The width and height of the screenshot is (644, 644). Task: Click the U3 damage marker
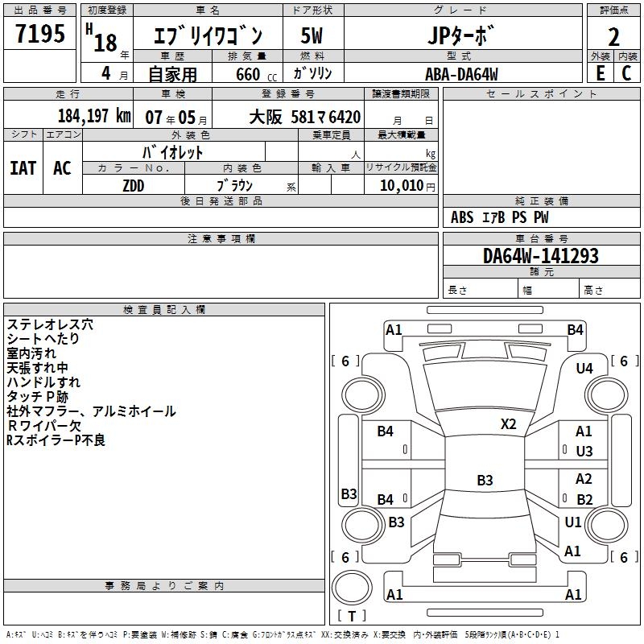click(584, 452)
